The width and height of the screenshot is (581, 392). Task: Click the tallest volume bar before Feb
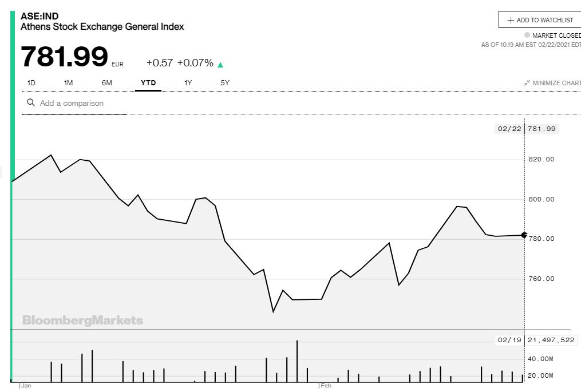(297, 362)
